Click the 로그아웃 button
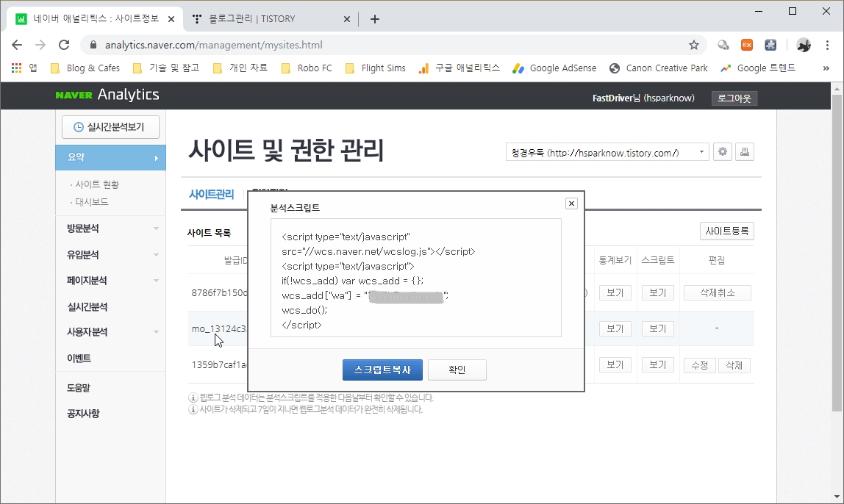 pyautogui.click(x=734, y=98)
